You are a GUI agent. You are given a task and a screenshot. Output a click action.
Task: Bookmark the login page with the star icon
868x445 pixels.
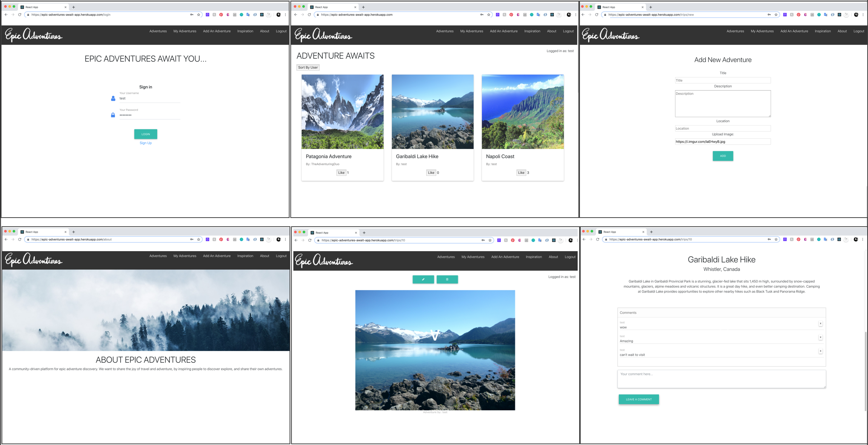point(198,14)
